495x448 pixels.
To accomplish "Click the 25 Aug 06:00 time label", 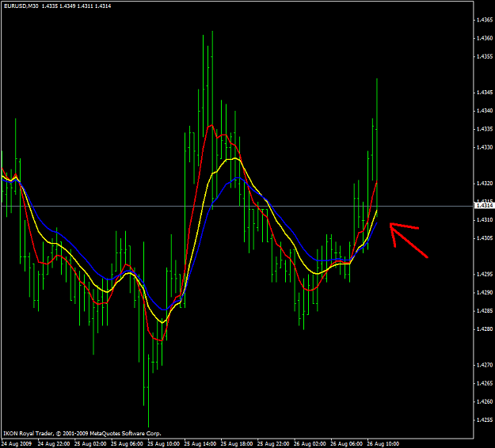I will pyautogui.click(x=127, y=444).
